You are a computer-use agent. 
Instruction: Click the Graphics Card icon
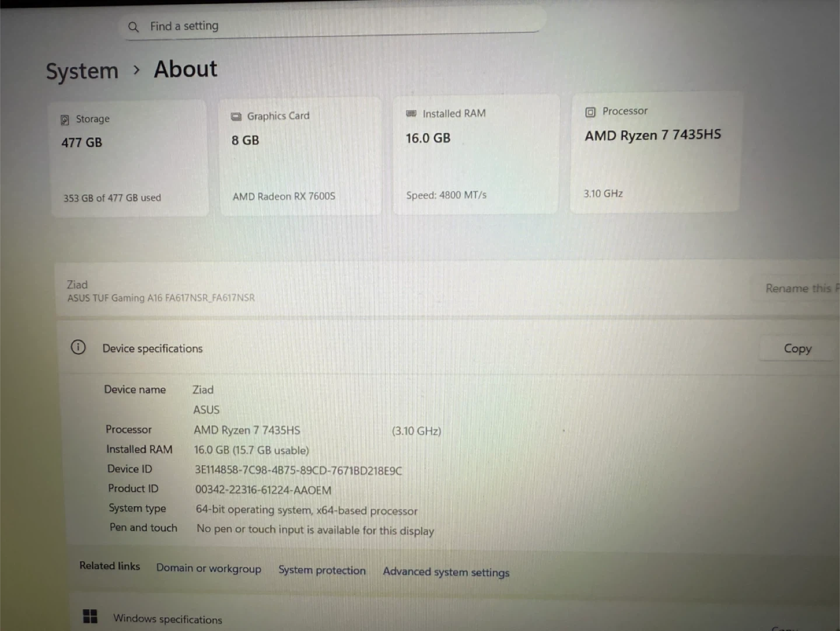pyautogui.click(x=236, y=117)
